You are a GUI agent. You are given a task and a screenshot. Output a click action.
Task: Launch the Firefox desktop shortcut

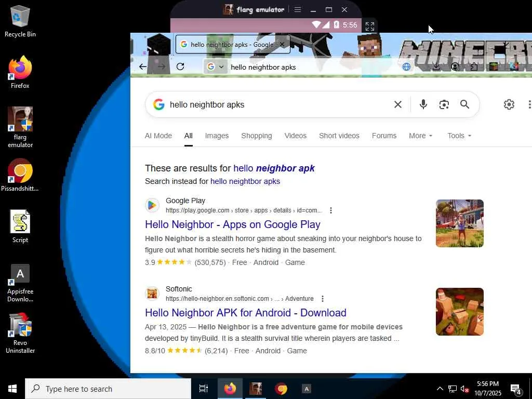point(20,72)
